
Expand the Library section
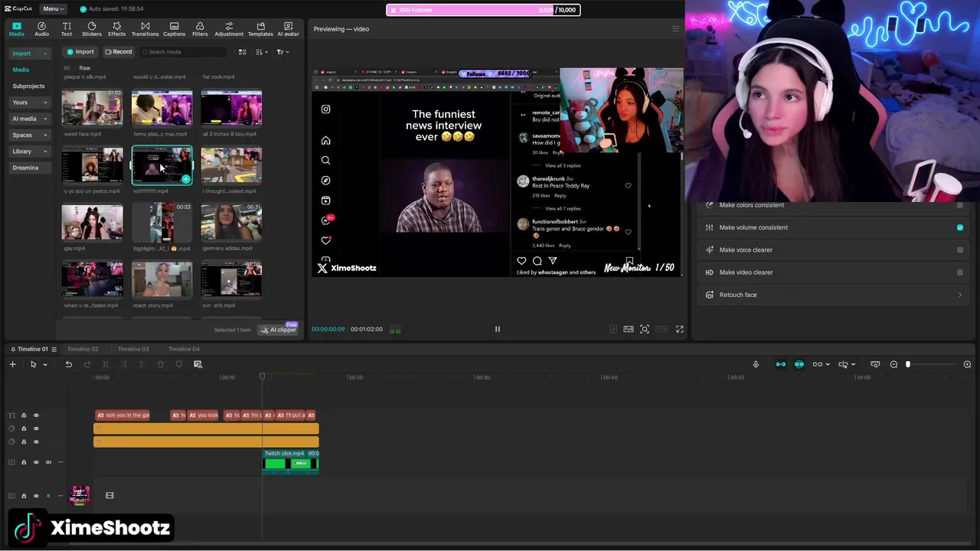29,152
